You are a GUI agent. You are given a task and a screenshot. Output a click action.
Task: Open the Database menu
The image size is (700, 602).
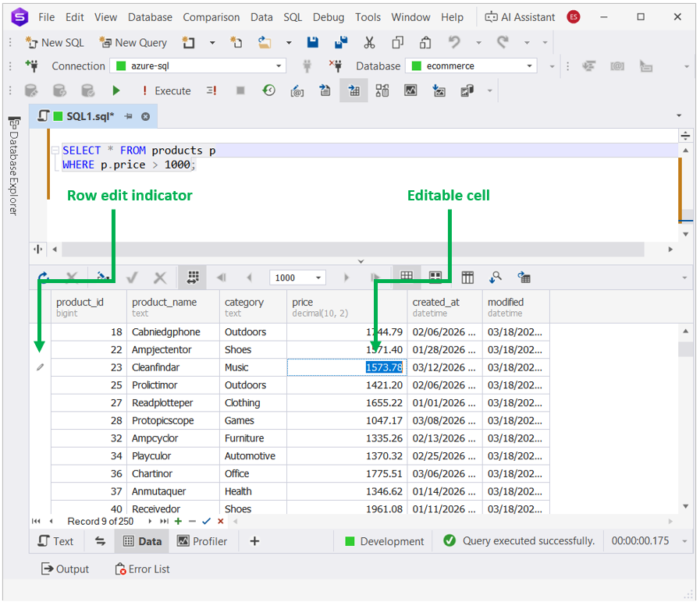pyautogui.click(x=150, y=17)
